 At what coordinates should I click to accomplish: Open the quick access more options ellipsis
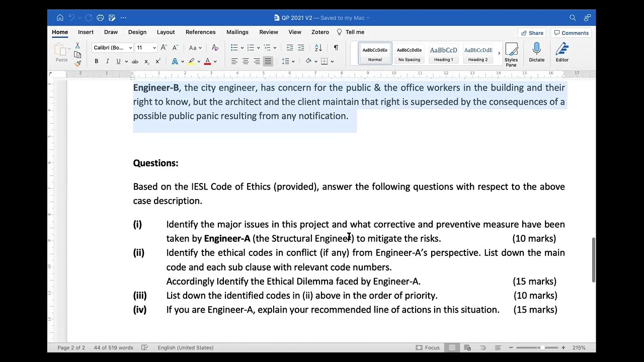tap(124, 18)
